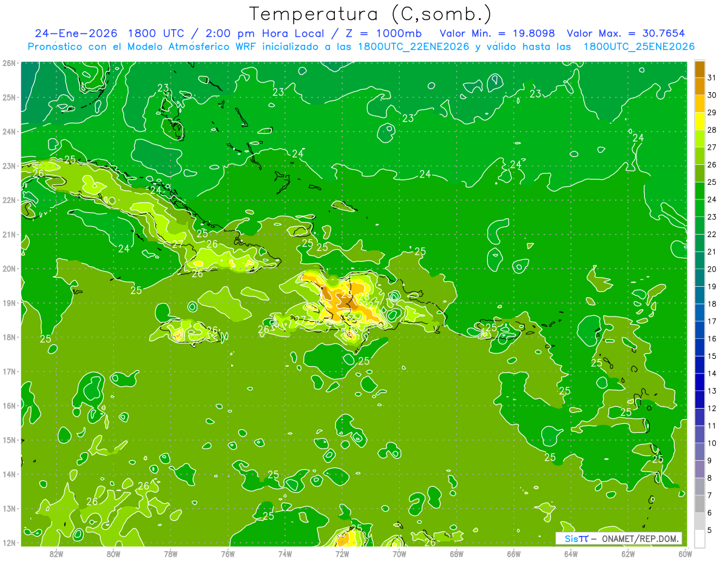Click the '78W' longitude label

tap(170, 554)
